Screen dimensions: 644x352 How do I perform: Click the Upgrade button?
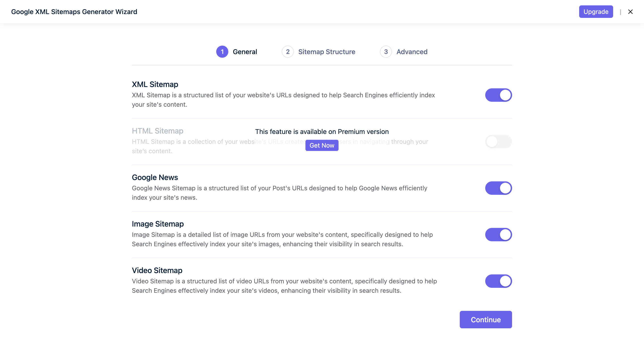pyautogui.click(x=596, y=12)
